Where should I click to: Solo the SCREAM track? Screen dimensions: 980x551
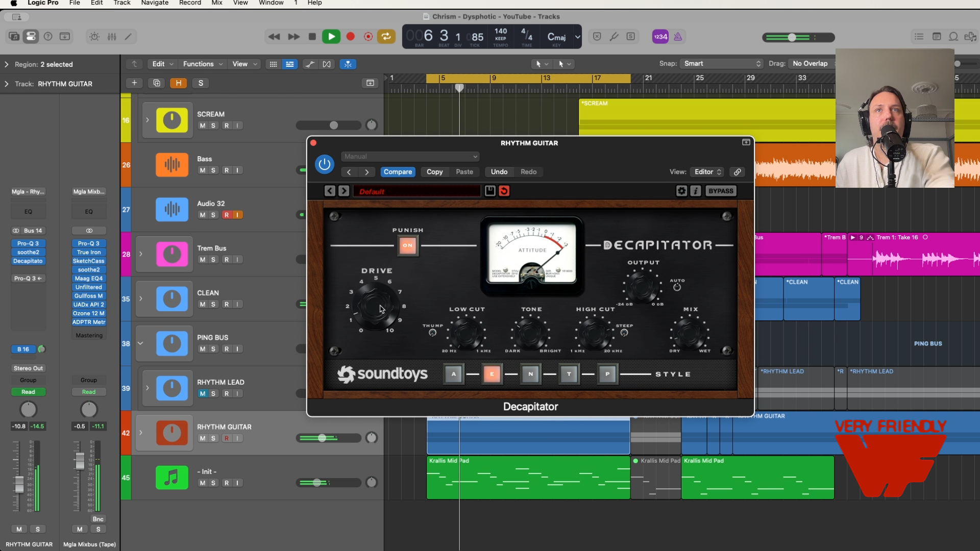[x=213, y=126]
